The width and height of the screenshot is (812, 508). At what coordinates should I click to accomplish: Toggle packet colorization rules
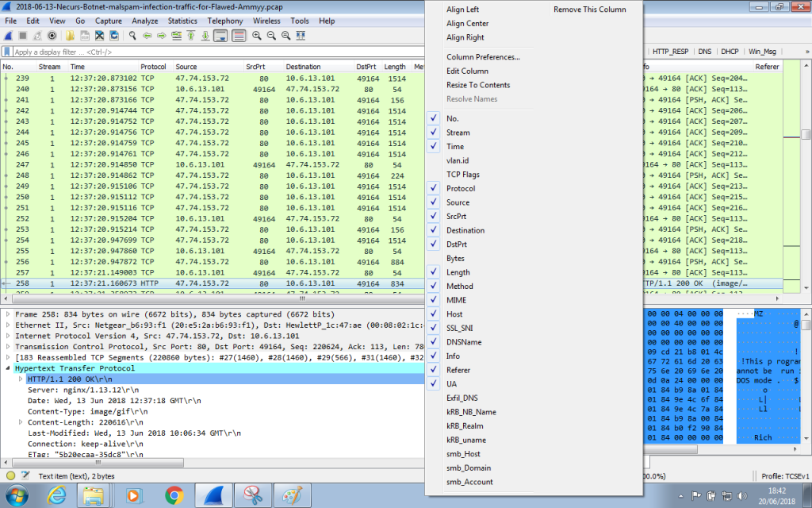(x=239, y=36)
